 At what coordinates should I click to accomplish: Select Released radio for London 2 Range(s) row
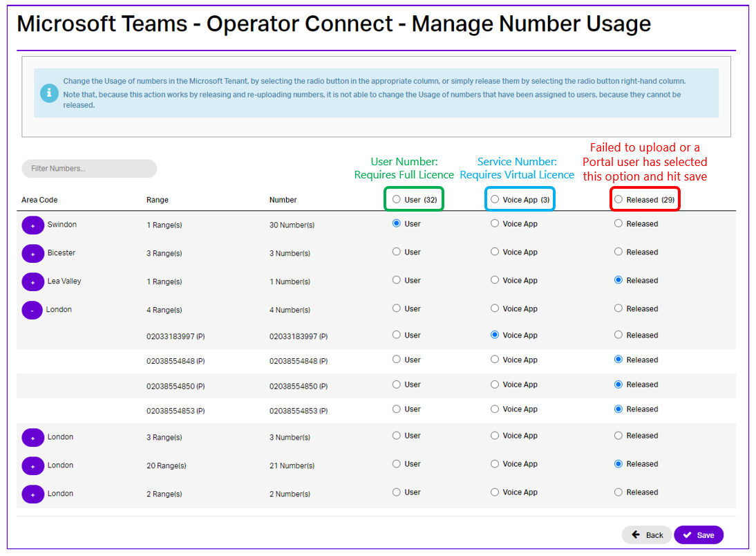(618, 492)
